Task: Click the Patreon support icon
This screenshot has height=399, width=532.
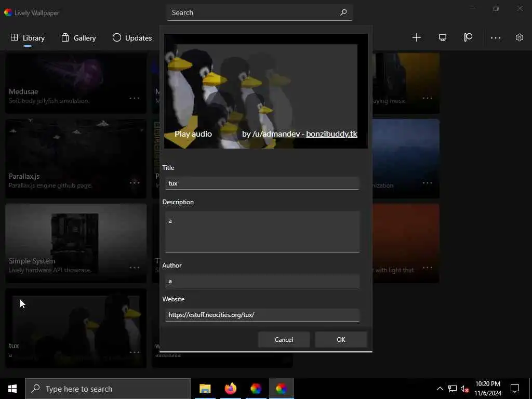Action: pos(468,37)
